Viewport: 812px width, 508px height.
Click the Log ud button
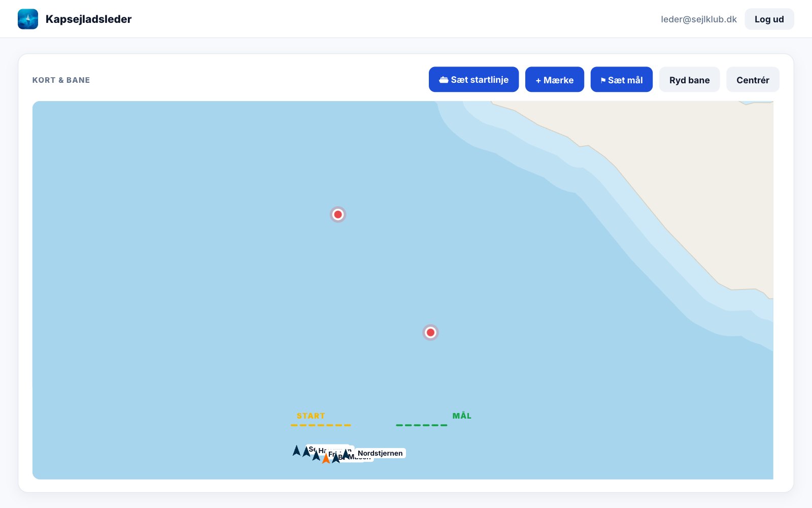[769, 19]
